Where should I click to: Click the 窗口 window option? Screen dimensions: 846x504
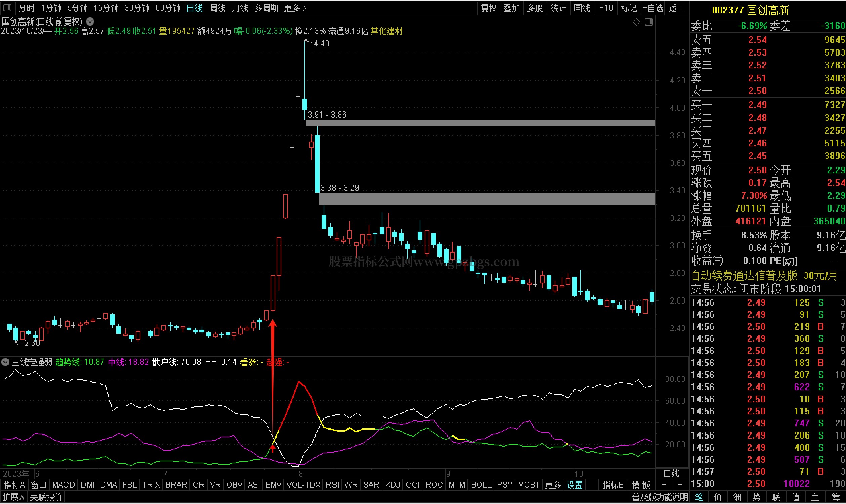point(38,485)
